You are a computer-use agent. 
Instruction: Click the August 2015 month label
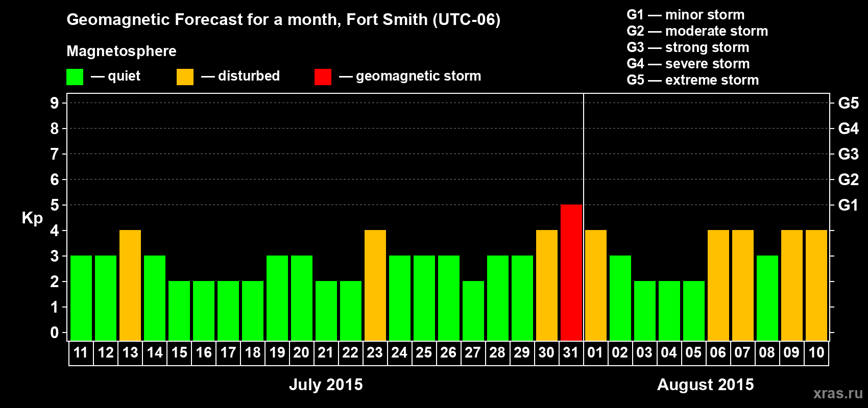click(x=705, y=385)
